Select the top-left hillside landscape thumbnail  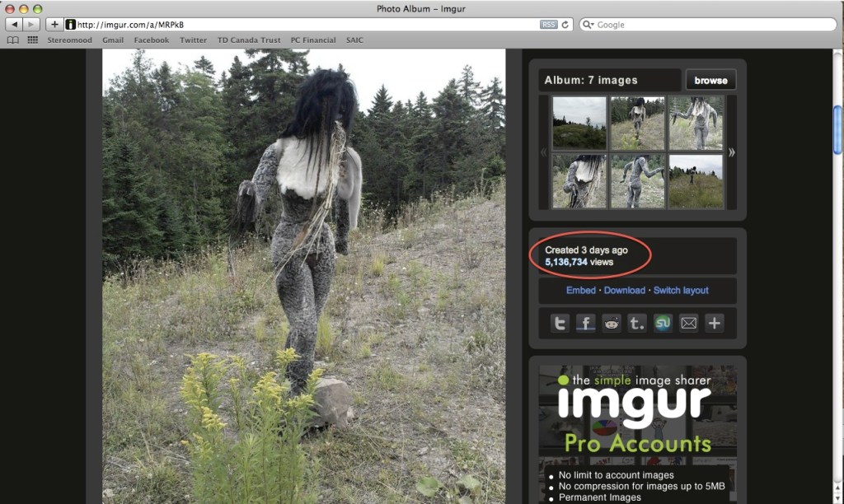pos(579,123)
